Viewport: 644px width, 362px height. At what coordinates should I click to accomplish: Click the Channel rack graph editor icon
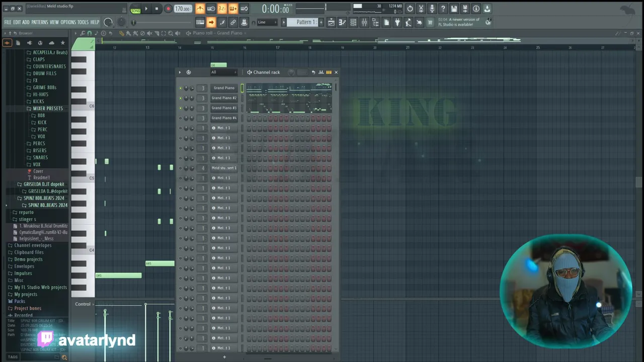pos(321,72)
